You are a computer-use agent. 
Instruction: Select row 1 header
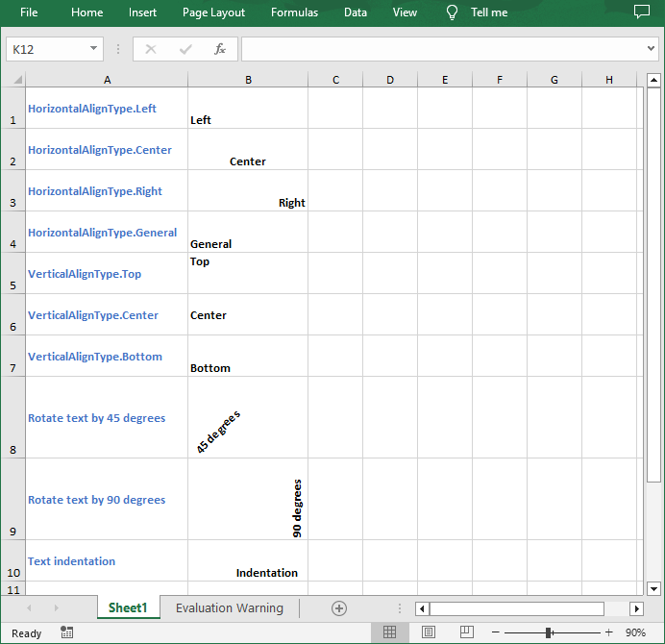coord(13,108)
